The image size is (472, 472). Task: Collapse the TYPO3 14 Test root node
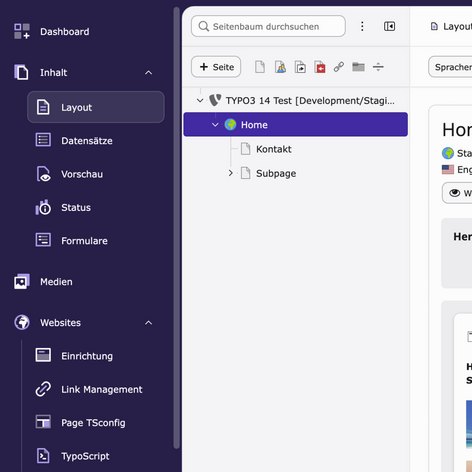click(200, 100)
